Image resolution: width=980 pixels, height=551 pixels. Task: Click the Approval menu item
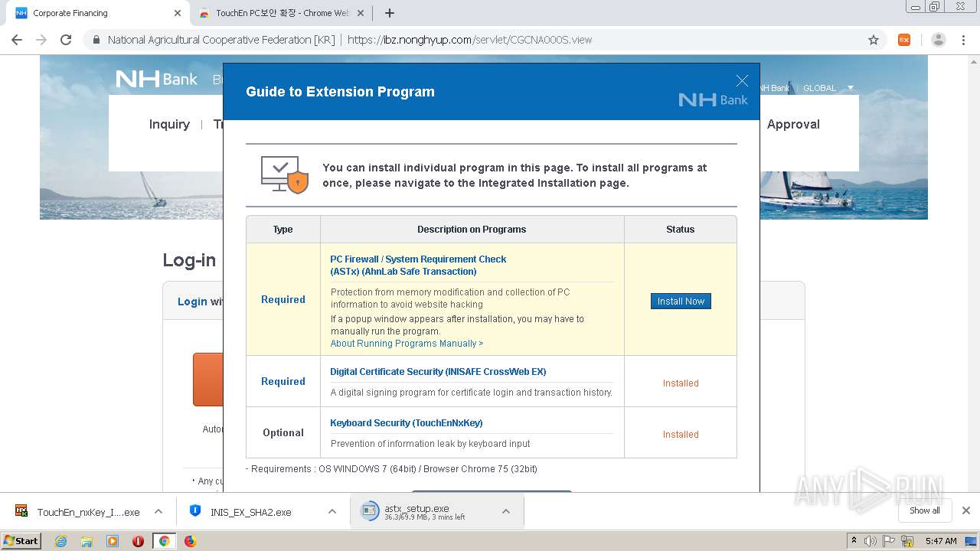(x=793, y=125)
